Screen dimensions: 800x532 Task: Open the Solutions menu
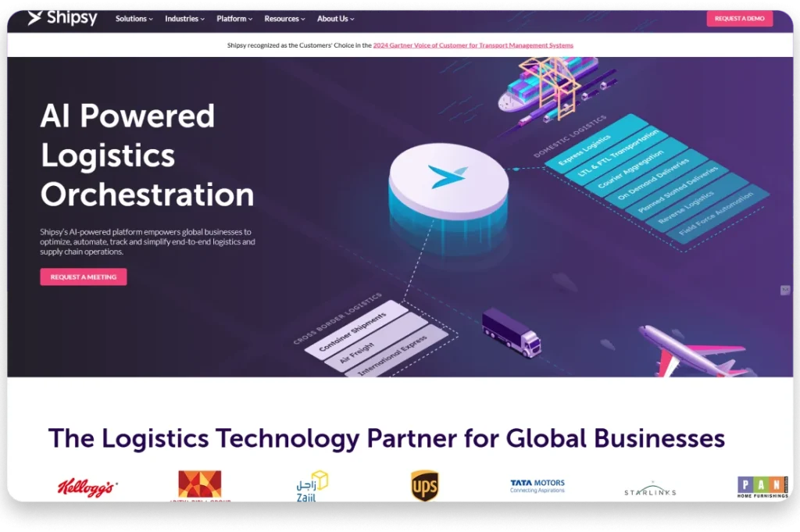pos(134,19)
